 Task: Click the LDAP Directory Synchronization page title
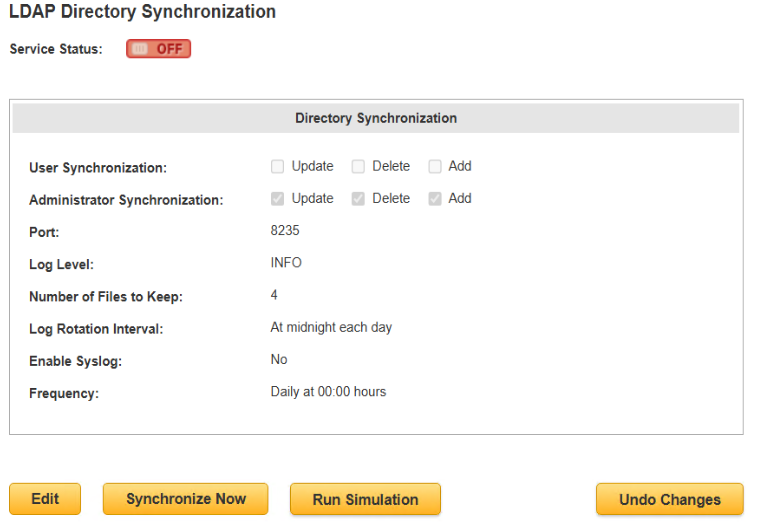(x=142, y=13)
